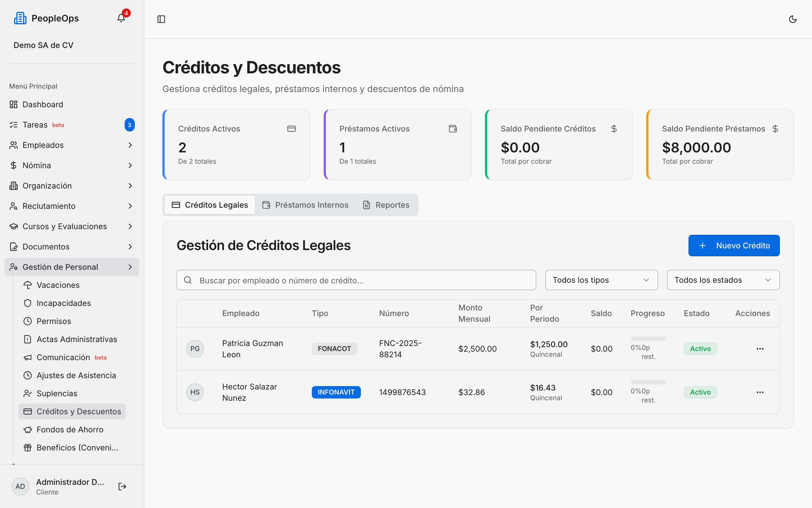Click credit number FNC-2025-88214
The image size is (812, 508).
point(400,349)
